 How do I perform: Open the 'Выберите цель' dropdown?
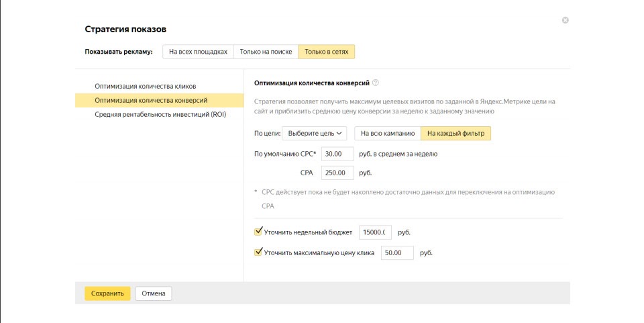click(x=315, y=134)
